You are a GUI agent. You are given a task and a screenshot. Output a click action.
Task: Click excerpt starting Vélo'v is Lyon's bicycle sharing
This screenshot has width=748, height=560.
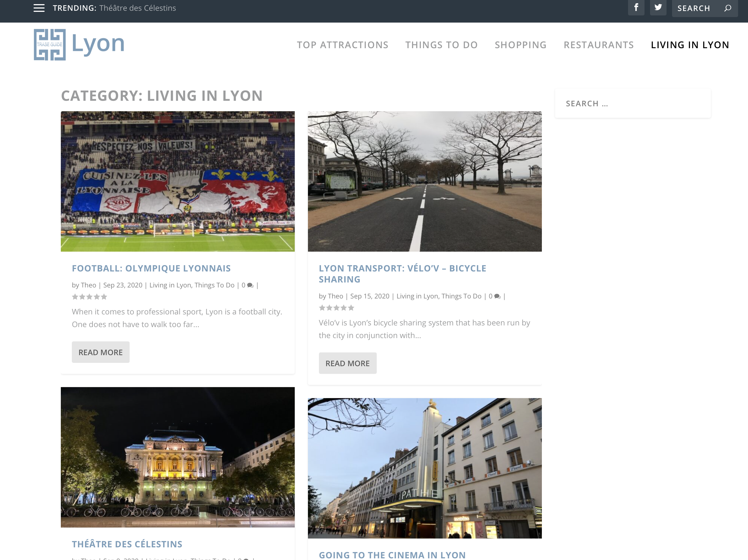coord(424,329)
